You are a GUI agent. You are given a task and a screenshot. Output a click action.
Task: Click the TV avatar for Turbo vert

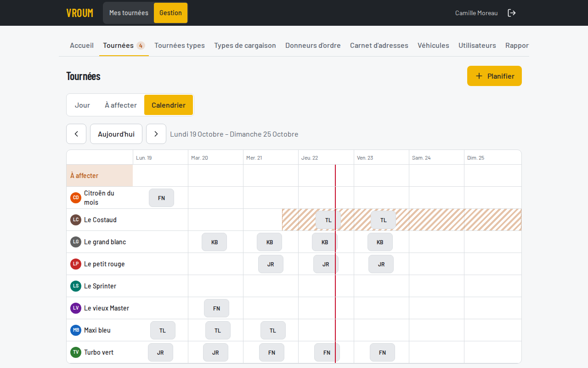click(76, 352)
